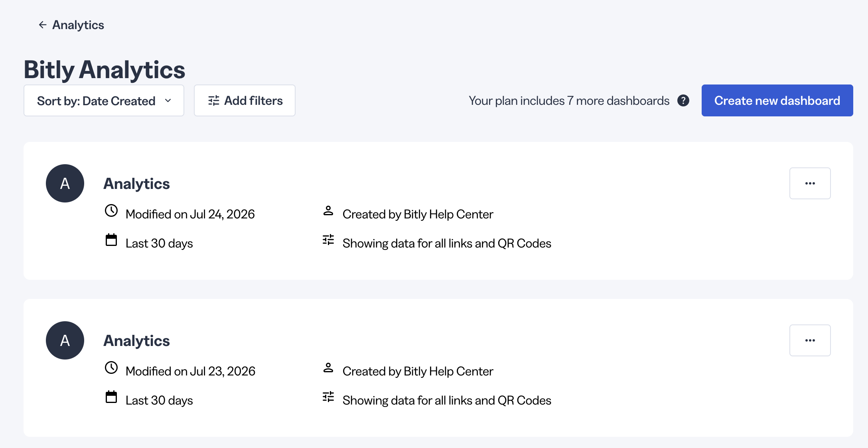The image size is (868, 448).
Task: Click the help question mark icon
Action: click(x=683, y=100)
